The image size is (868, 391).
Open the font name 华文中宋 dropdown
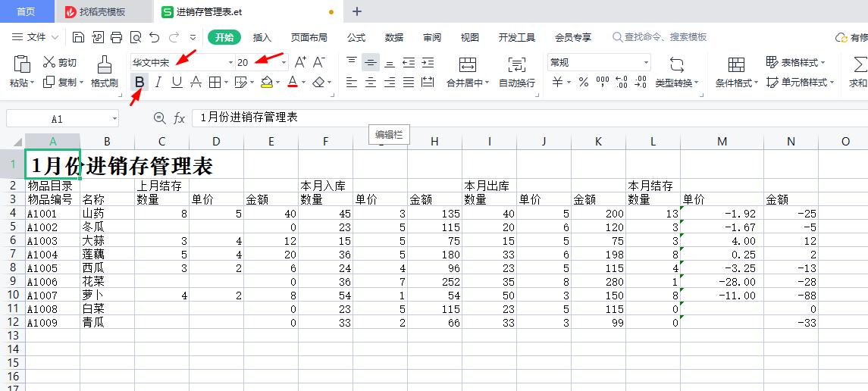pyautogui.click(x=231, y=62)
